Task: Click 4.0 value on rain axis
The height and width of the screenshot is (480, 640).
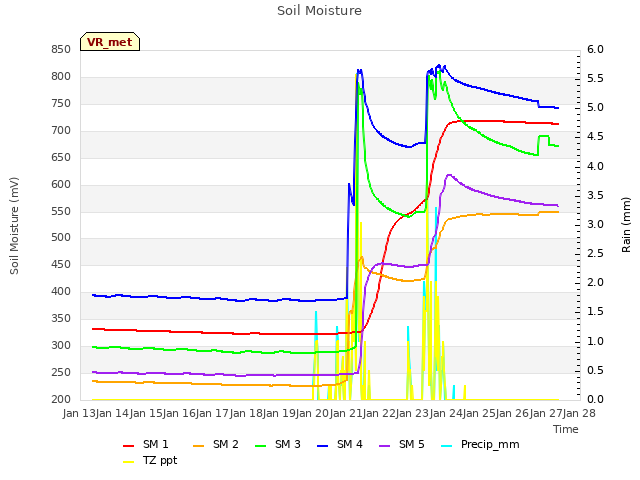Action: pos(595,167)
